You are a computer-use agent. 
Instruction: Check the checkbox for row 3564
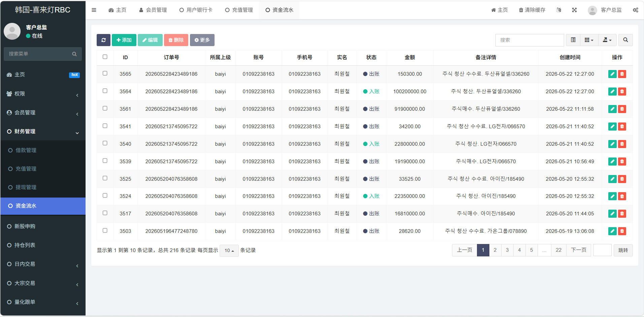[105, 91]
